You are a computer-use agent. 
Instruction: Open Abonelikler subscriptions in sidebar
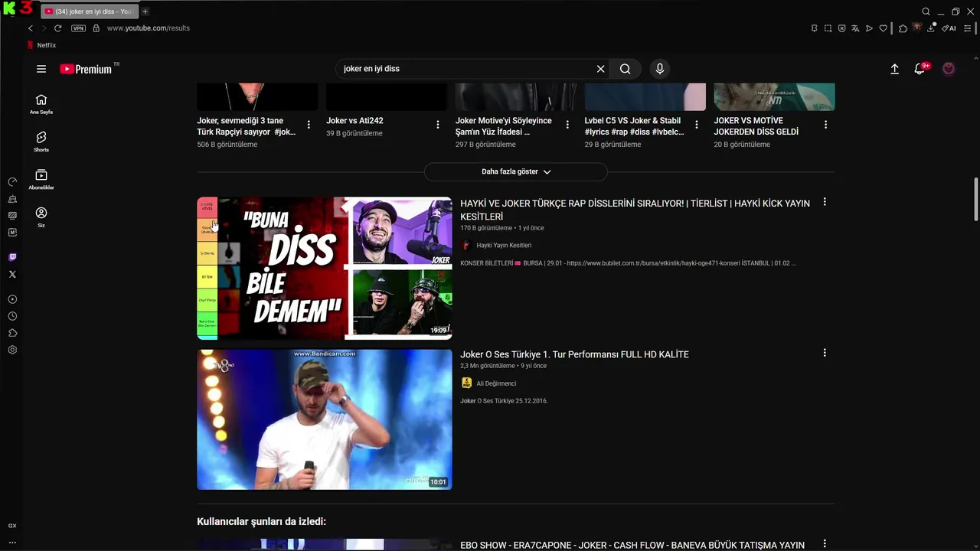pyautogui.click(x=41, y=180)
